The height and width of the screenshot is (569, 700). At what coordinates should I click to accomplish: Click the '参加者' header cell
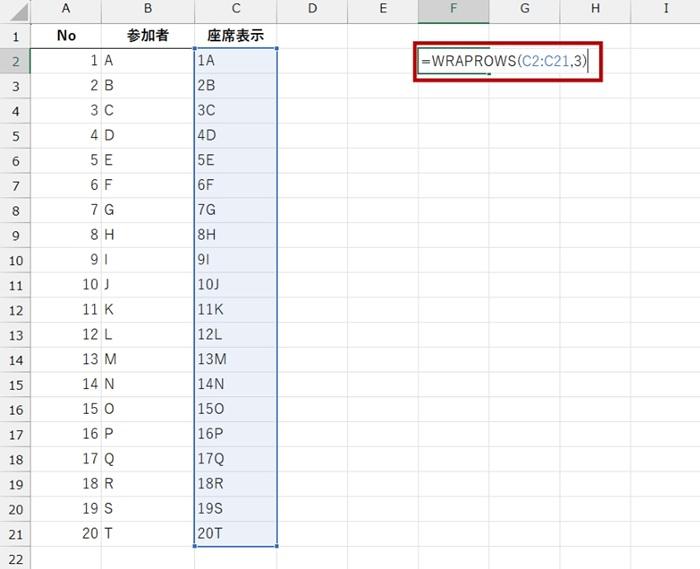[148, 36]
